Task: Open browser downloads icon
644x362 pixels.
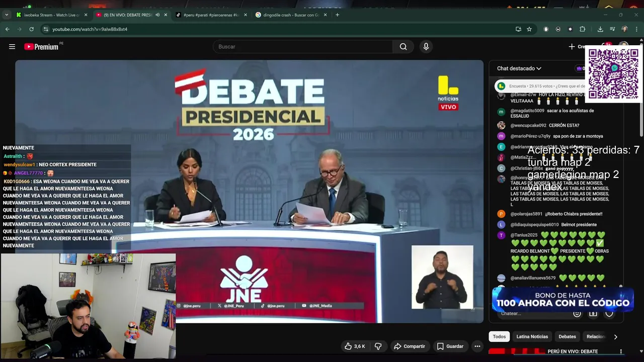Action: coord(600,29)
